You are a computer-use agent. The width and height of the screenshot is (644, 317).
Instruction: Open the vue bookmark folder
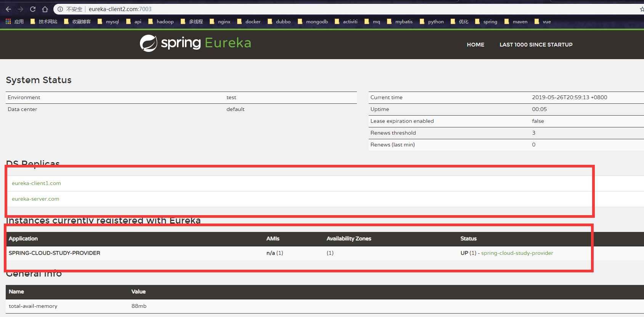pyautogui.click(x=543, y=22)
